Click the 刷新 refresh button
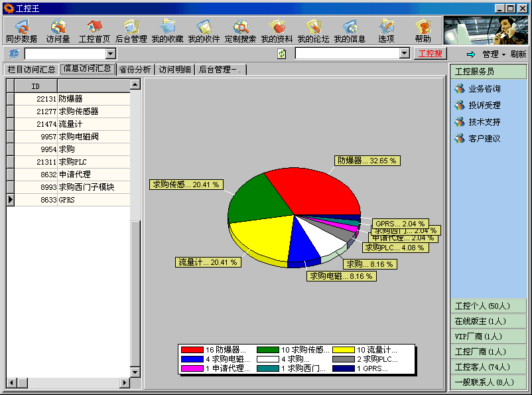532x395 pixels. tap(518, 54)
